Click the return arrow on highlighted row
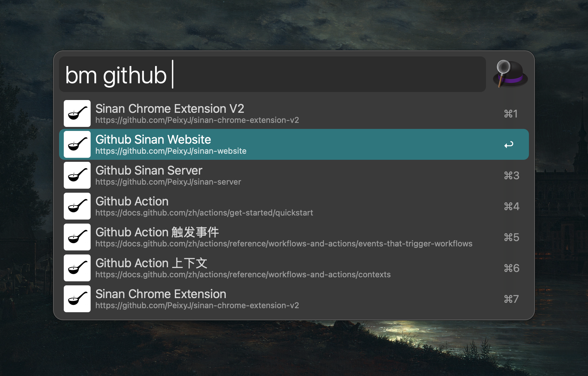The width and height of the screenshot is (588, 376). [509, 145]
